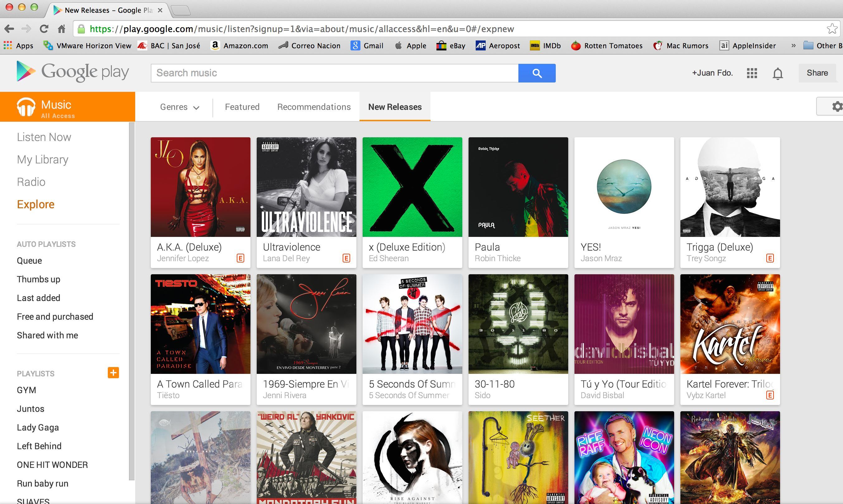Open the Ultraviolence album cover

click(306, 187)
